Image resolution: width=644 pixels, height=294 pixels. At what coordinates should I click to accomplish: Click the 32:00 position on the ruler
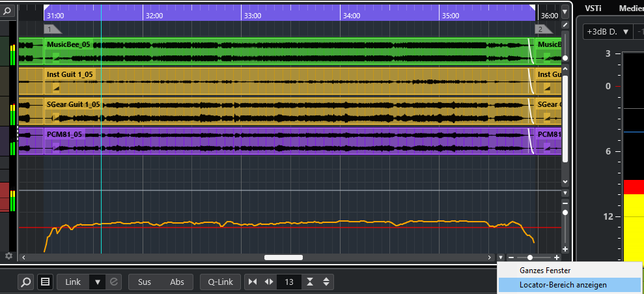click(154, 16)
